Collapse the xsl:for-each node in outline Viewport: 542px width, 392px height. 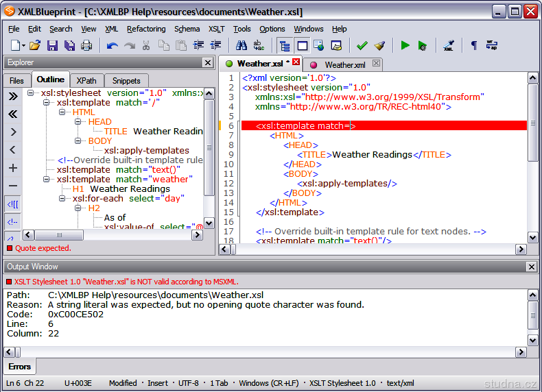pyautogui.click(x=63, y=199)
